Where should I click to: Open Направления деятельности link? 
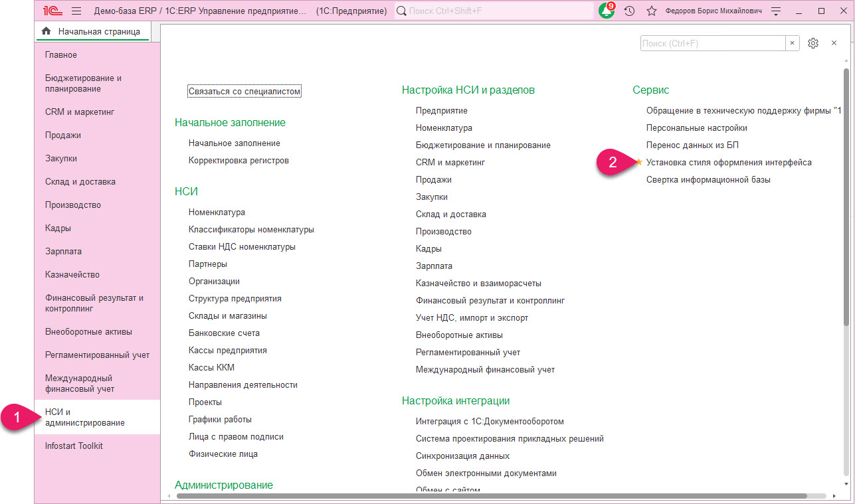click(242, 385)
